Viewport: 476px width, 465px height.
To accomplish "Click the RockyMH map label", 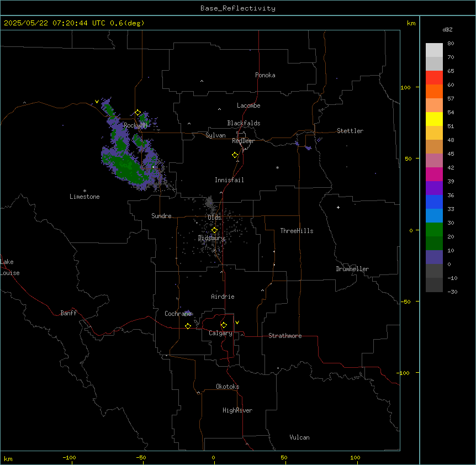I will (x=135, y=125).
